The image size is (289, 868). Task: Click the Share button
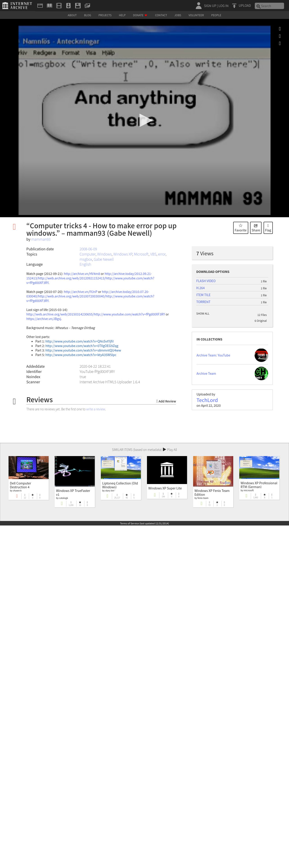click(x=256, y=228)
